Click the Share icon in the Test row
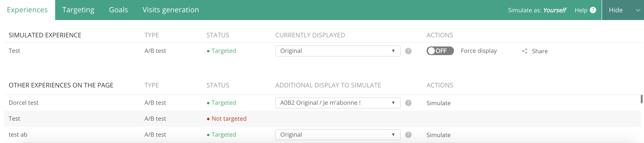 coord(525,51)
